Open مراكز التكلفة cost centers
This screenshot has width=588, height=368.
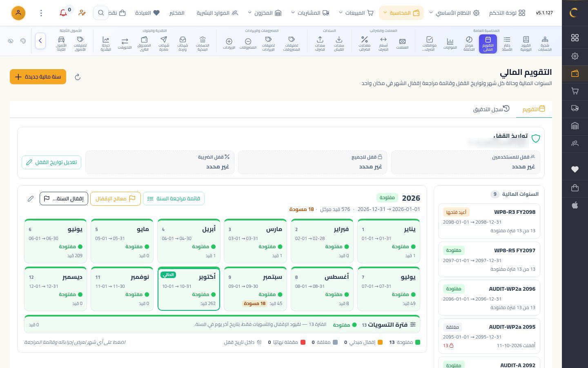click(469, 44)
